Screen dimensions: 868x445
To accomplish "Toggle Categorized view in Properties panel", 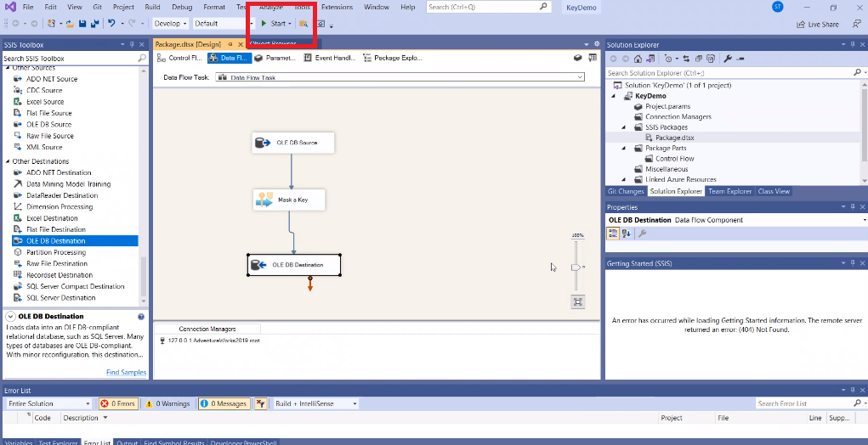I will pos(613,234).
